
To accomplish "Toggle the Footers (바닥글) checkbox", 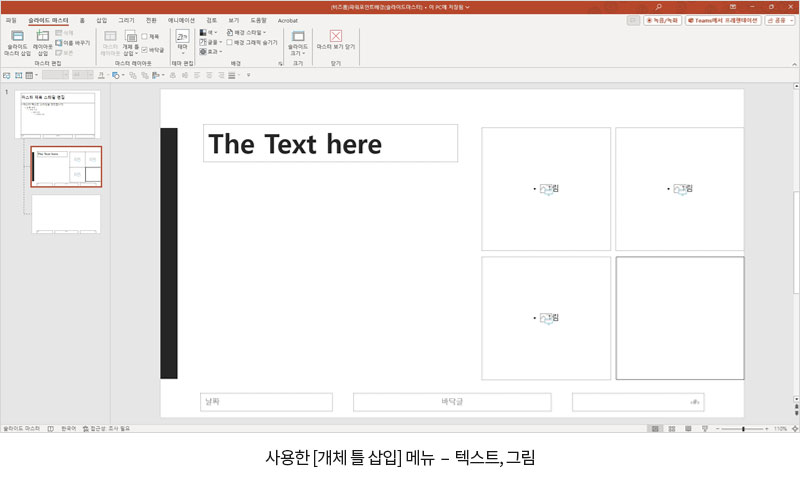I will pos(145,49).
